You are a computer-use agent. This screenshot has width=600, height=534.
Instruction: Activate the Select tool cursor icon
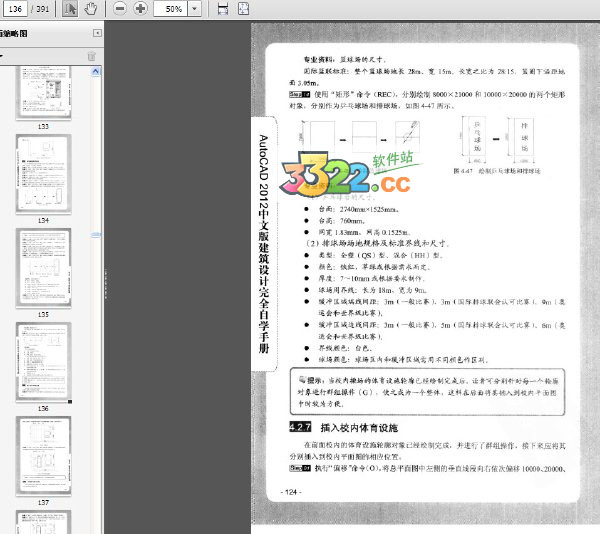[x=70, y=8]
